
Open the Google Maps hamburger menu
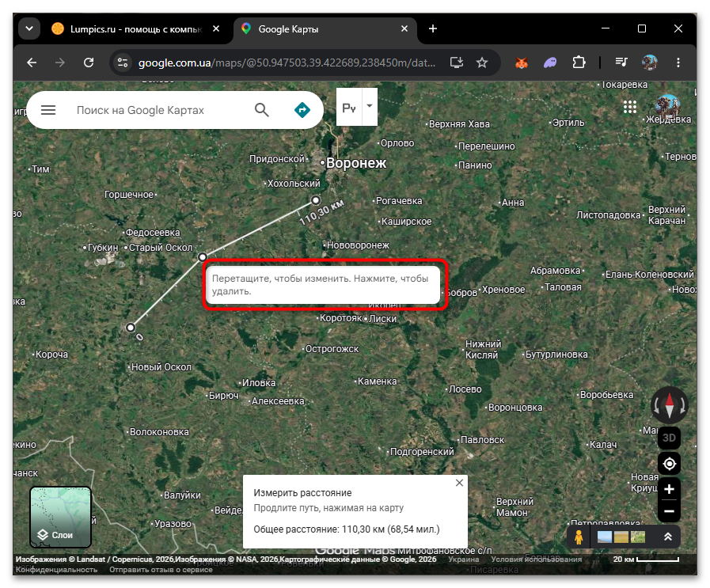[48, 110]
